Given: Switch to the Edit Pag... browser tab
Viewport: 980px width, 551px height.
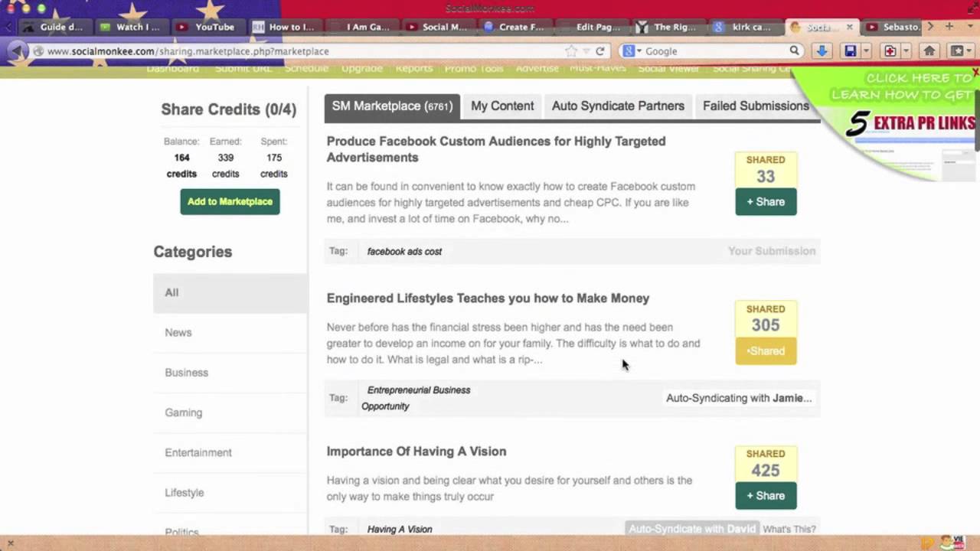Looking at the screenshot, I should (591, 27).
